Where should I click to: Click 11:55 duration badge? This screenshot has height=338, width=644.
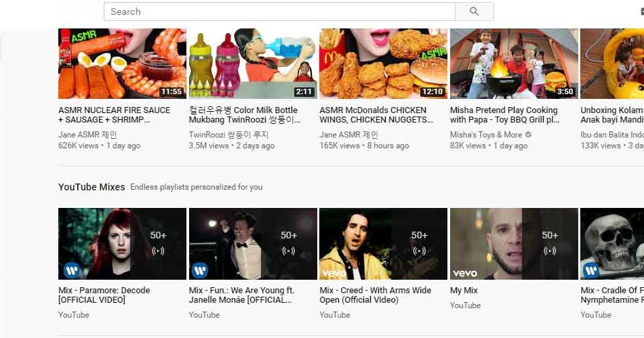coord(172,91)
